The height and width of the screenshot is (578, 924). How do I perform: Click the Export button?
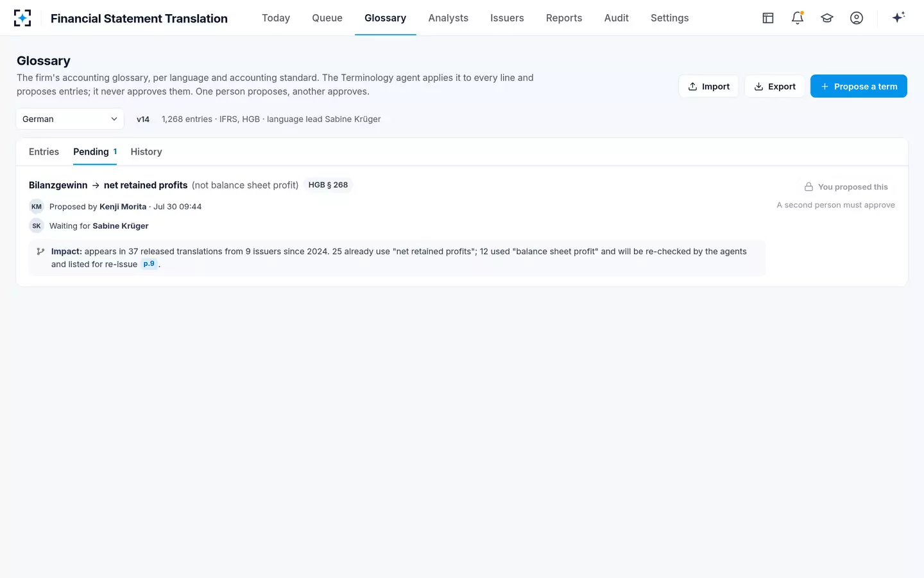point(774,87)
